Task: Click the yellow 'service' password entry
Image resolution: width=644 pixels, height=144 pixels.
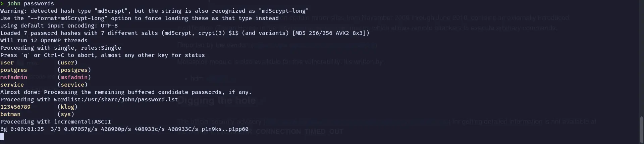Action: (x=12, y=85)
